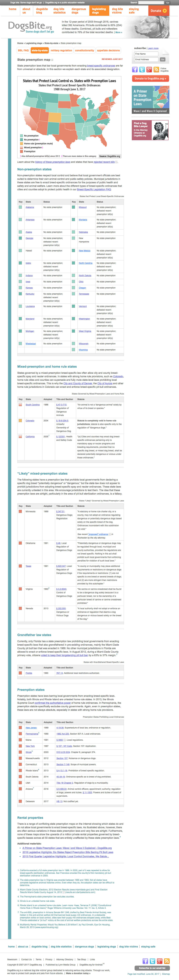Viewport: 179px width, 980px height.
Task: Open the 'history of these preemption laws' link
Action: point(53,162)
